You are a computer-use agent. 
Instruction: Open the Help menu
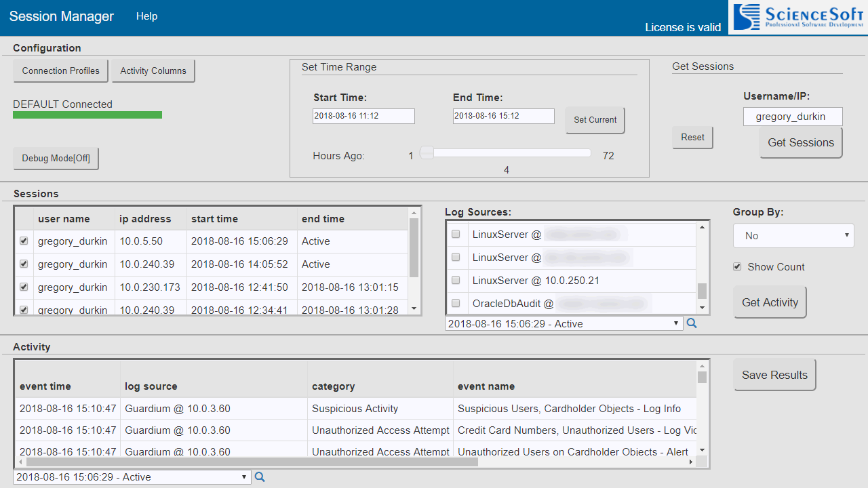pyautogui.click(x=146, y=16)
